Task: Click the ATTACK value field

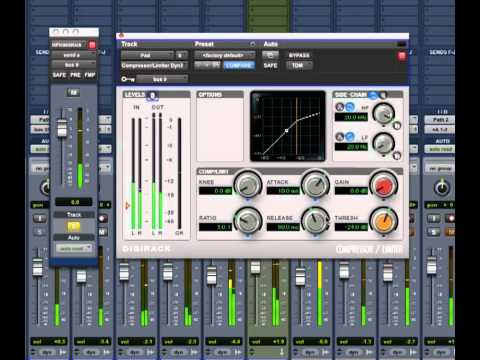Action: [283, 191]
